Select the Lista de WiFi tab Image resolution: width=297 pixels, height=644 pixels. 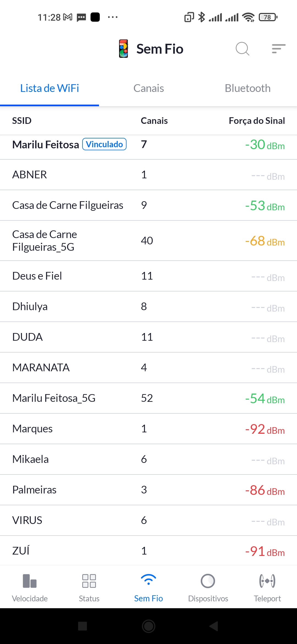point(50,88)
